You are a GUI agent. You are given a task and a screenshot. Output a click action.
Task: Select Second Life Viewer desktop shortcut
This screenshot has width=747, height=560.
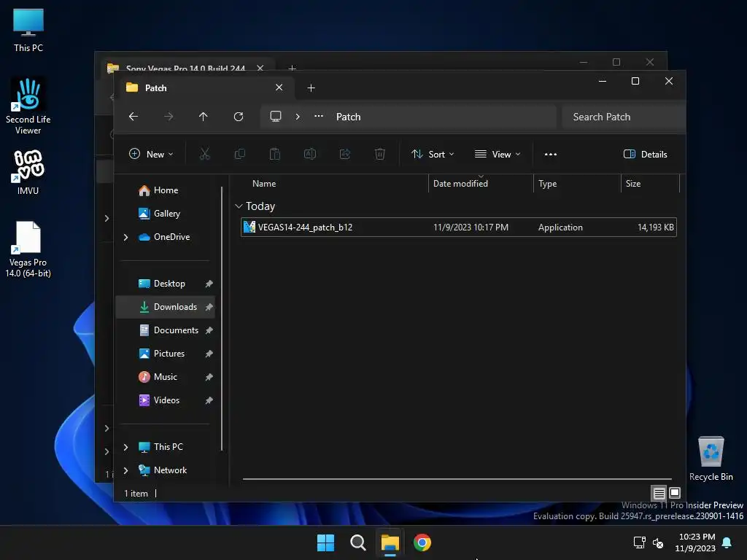(28, 106)
